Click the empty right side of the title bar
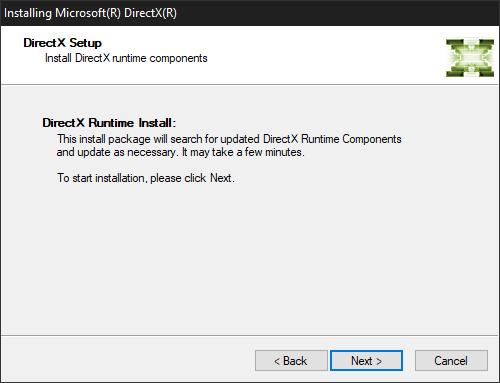This screenshot has height=383, width=500. click(337, 13)
